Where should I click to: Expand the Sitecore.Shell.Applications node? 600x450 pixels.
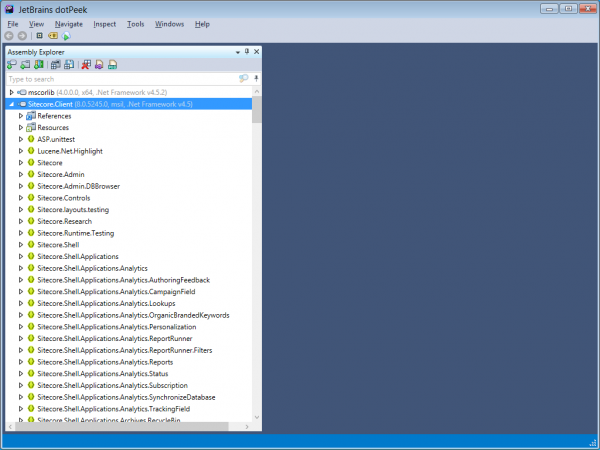21,256
